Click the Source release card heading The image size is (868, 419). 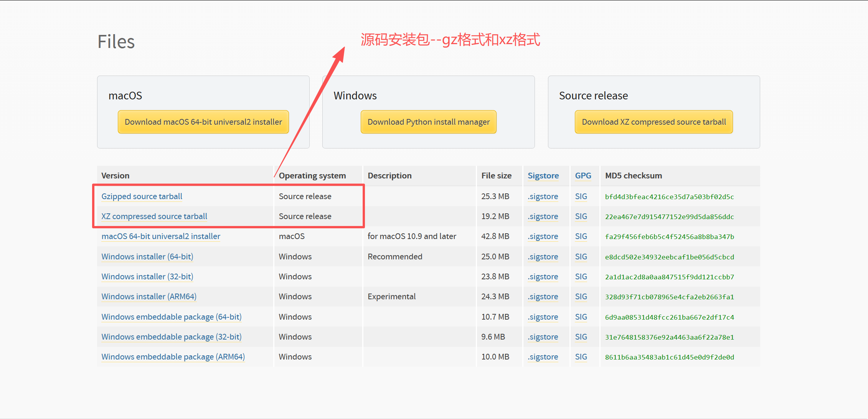(x=593, y=96)
